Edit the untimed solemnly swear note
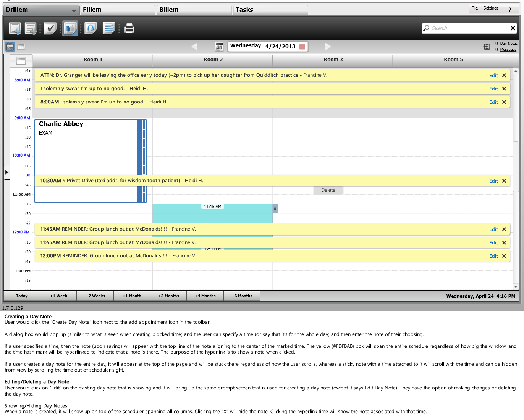Image resolution: width=524 pixels, height=420 pixels. (493, 89)
